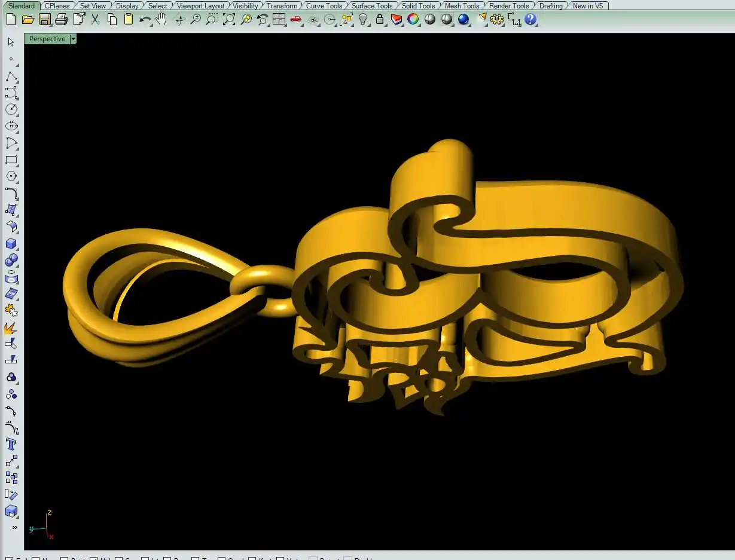
Task: Click the Perspective viewport title label
Action: tap(47, 39)
